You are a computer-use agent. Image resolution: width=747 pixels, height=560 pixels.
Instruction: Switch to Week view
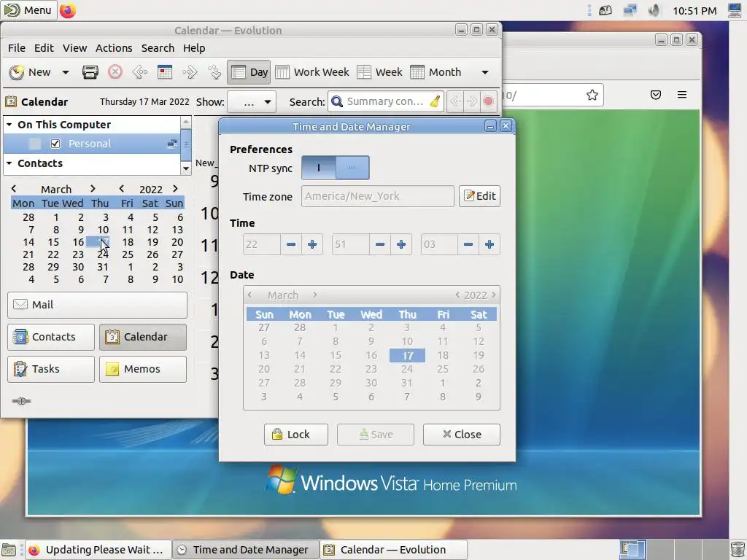click(379, 72)
